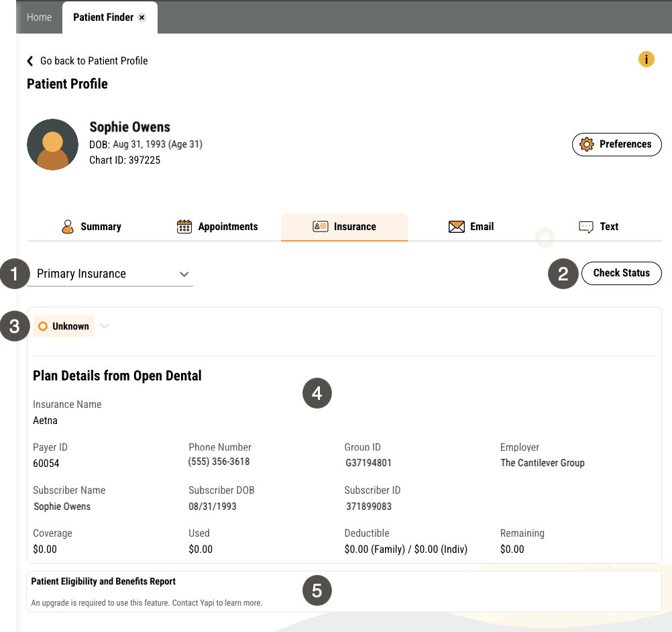Click the Appointments calendar icon
The width and height of the screenshot is (672, 632).
pyautogui.click(x=184, y=226)
